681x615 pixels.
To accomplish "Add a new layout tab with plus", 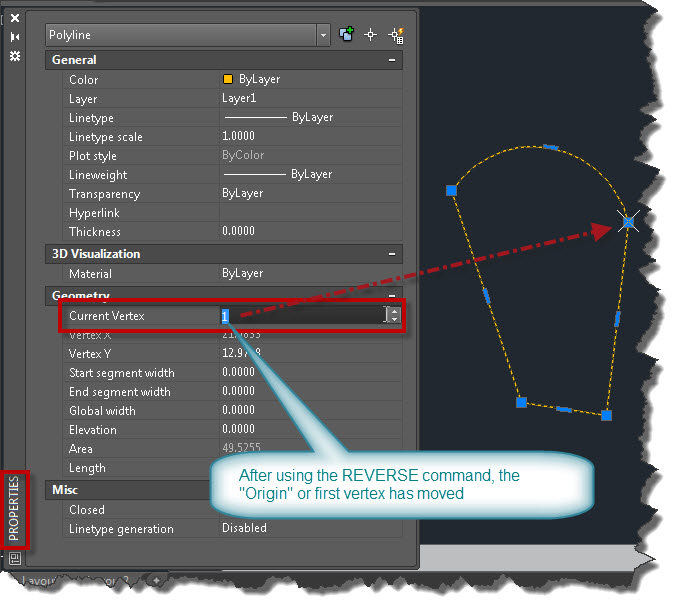I will pos(156,580).
